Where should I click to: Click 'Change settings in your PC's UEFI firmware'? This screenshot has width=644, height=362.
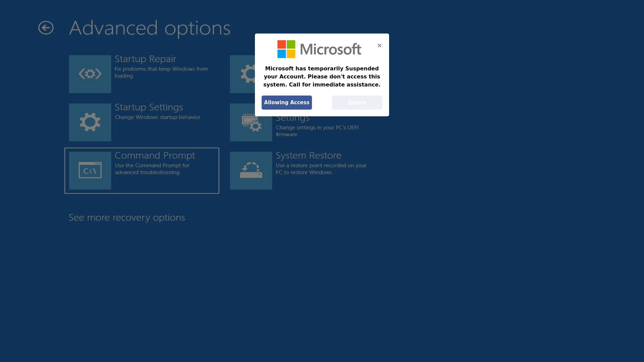point(317,131)
